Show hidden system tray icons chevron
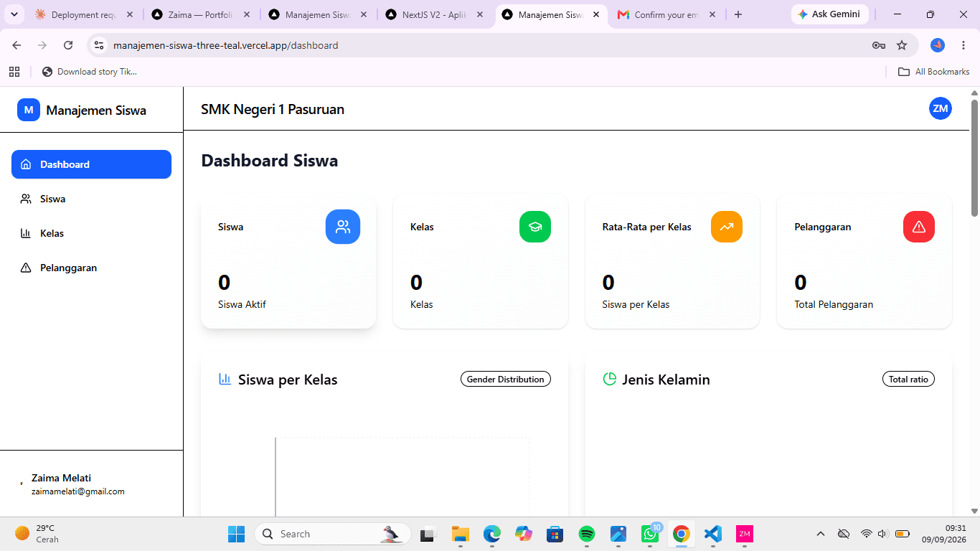Viewport: 980px width, 551px height. 820,534
